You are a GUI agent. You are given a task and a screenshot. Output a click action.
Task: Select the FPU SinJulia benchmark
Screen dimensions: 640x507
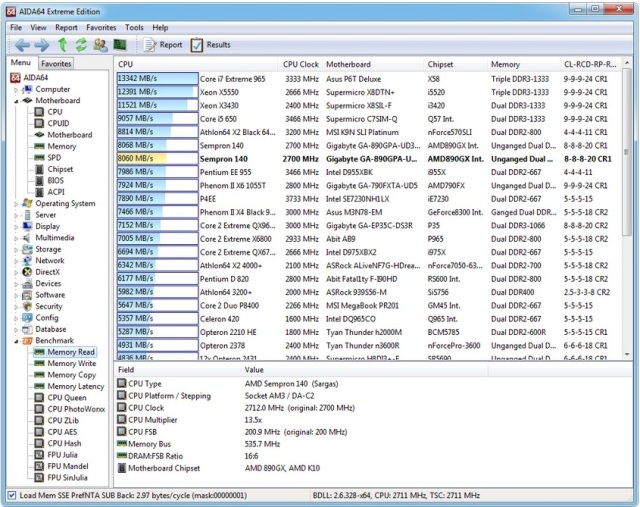[x=61, y=478]
